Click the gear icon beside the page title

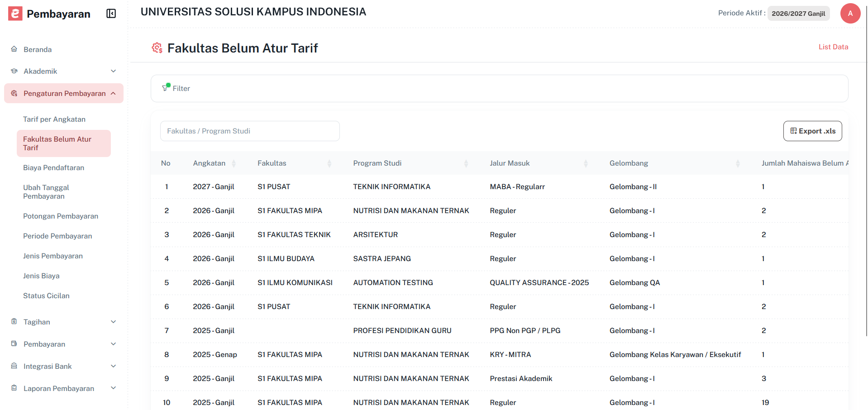(157, 48)
